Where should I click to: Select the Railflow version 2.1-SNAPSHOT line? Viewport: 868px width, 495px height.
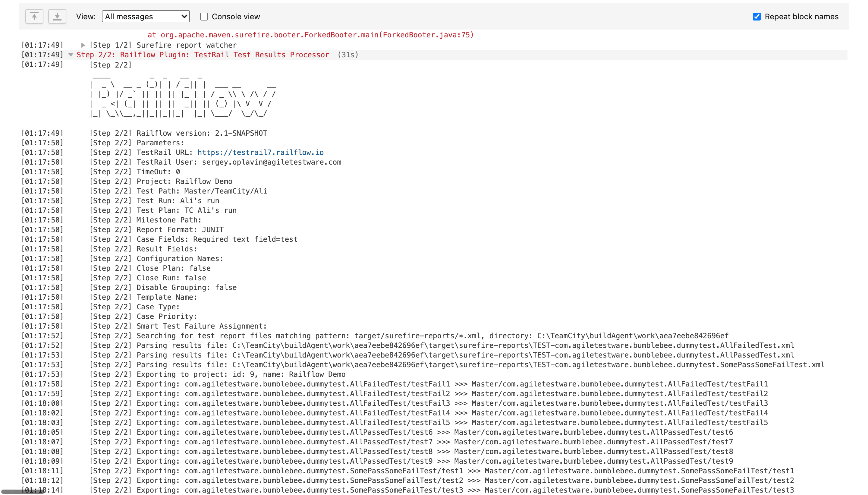tap(202, 133)
